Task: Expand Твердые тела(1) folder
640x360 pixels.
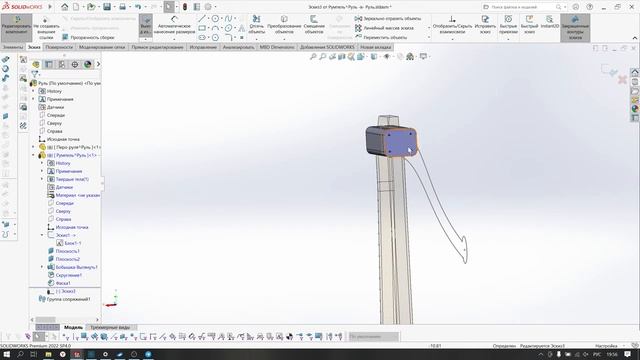Action: coord(42,179)
